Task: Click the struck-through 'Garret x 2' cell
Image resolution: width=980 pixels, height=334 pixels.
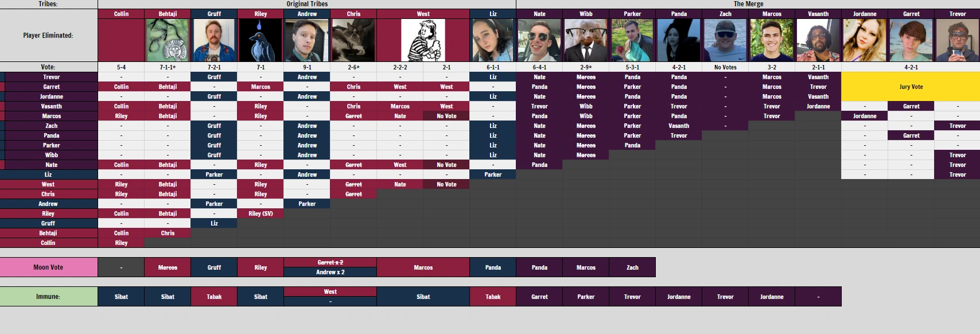Action: click(330, 262)
